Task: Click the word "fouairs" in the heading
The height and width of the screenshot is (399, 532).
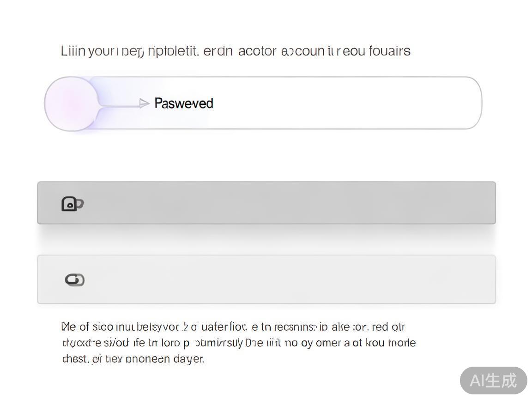Action: click(x=390, y=51)
